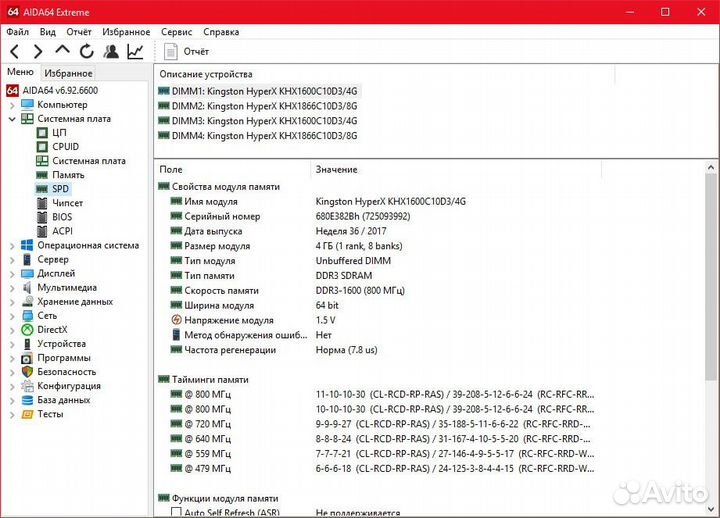Expand the Операционная система node
The width and height of the screenshot is (720, 518).
click(12, 246)
